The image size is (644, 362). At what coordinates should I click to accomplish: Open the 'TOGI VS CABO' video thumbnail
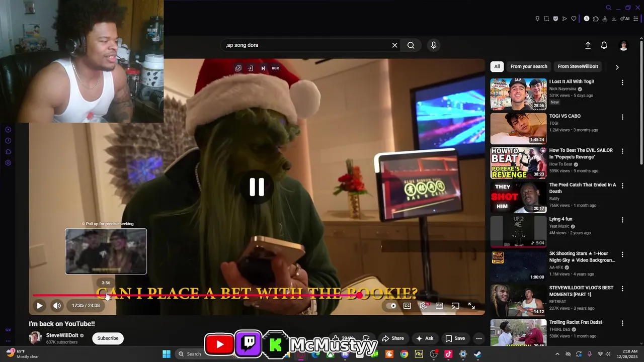(x=518, y=128)
